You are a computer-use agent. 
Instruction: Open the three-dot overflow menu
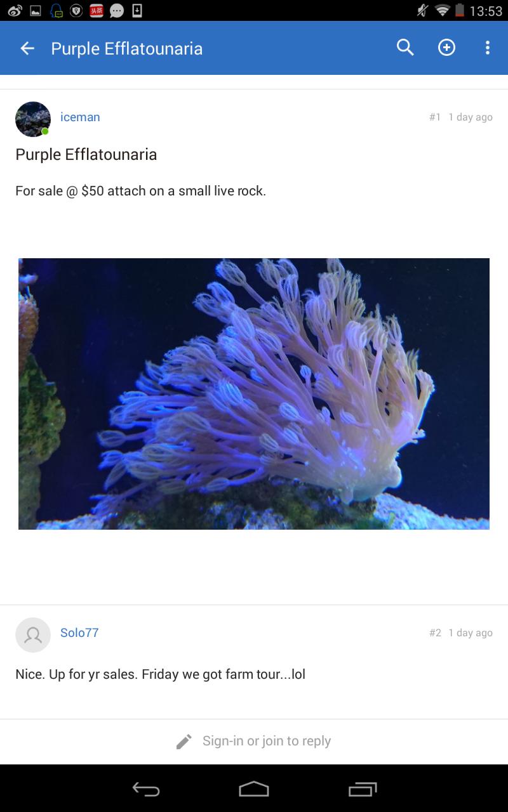pos(488,48)
